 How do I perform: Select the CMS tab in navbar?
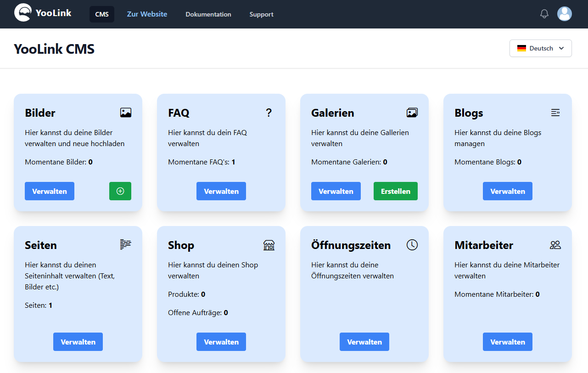102,14
